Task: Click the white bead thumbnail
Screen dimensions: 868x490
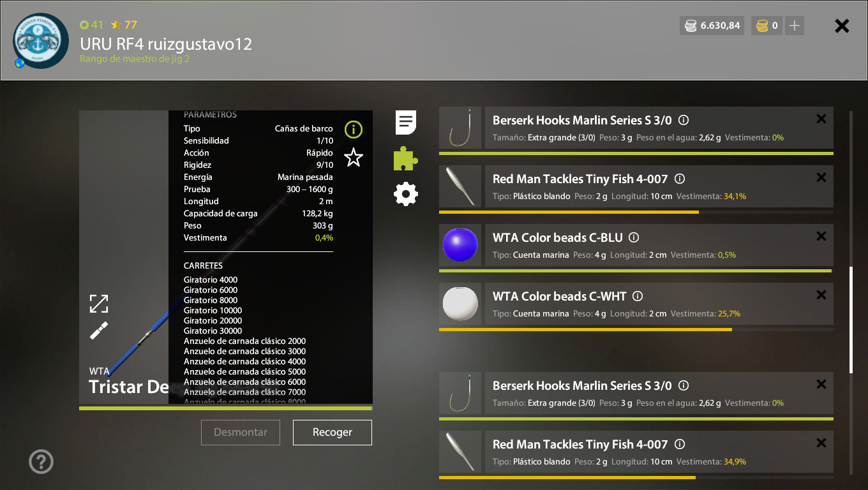Action: [x=460, y=304]
